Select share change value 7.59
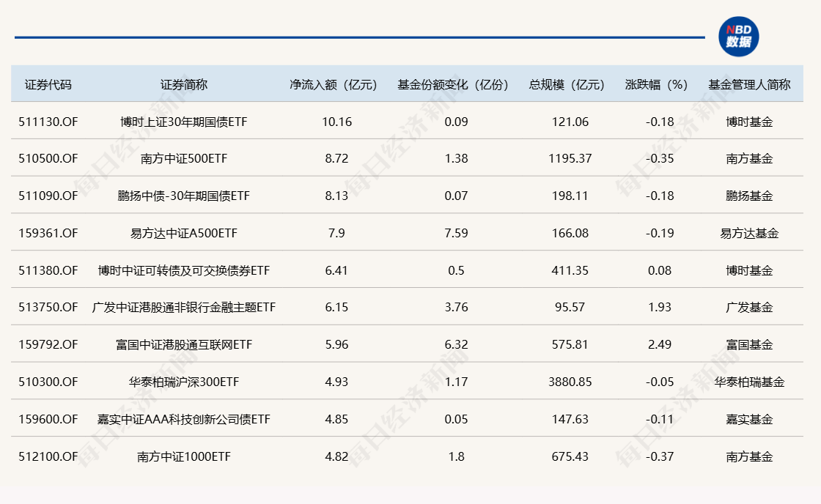821x504 pixels. click(x=456, y=233)
